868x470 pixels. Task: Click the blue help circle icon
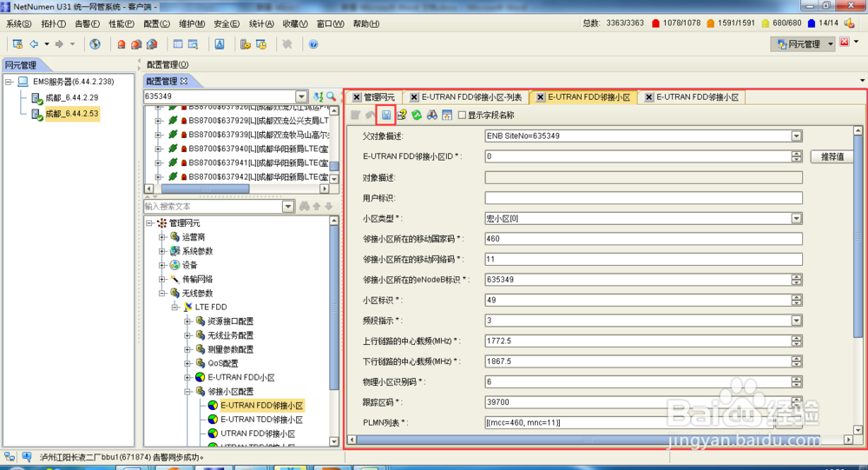pyautogui.click(x=313, y=44)
